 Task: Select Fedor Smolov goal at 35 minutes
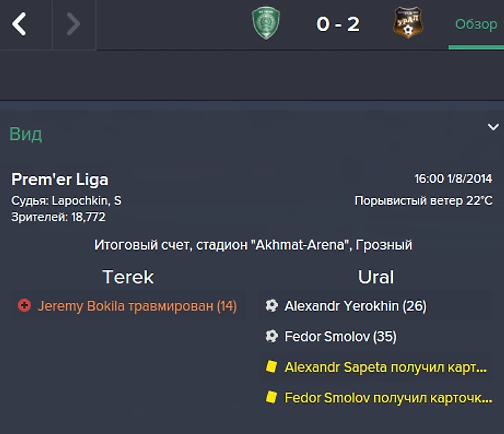(x=340, y=337)
